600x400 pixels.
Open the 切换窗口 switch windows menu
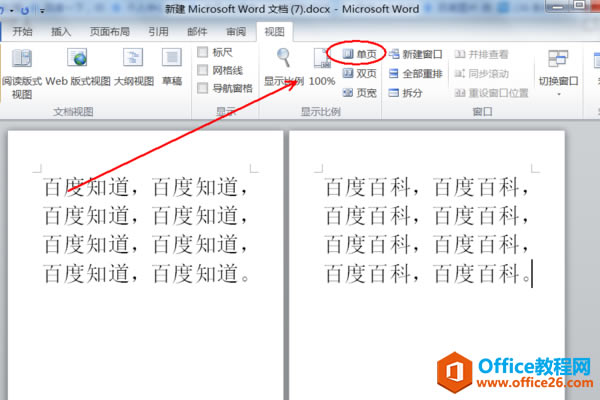pos(558,73)
